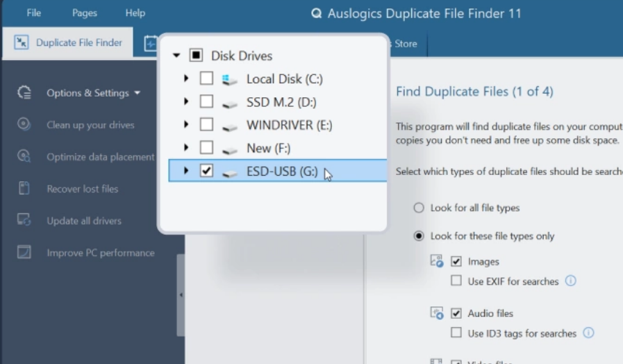
Task: Toggle the Disk Drives root checkbox
Action: [197, 56]
